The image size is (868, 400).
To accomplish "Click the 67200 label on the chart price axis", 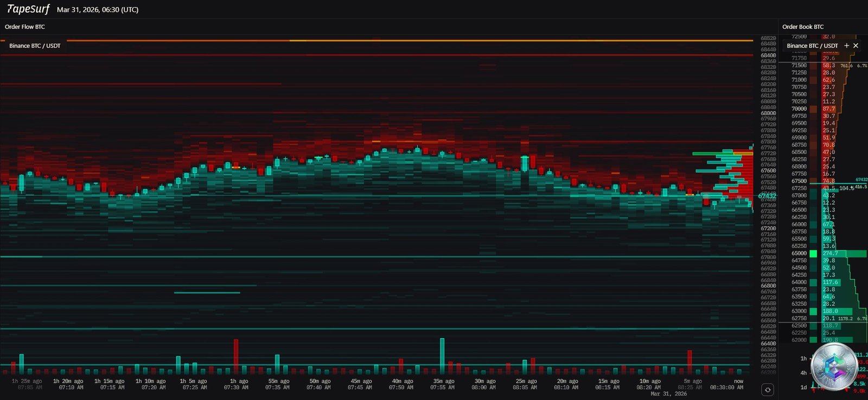I will click(x=768, y=228).
